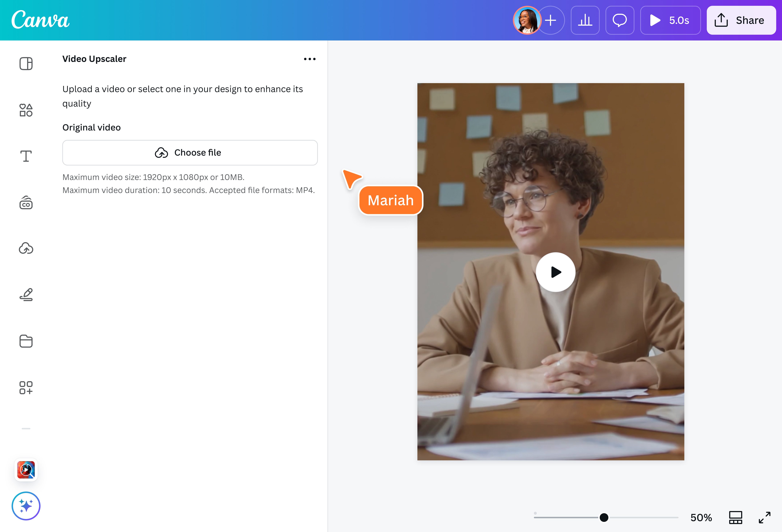Expand the canvas to full screen
Screen dimensions: 782x532
coord(765,518)
